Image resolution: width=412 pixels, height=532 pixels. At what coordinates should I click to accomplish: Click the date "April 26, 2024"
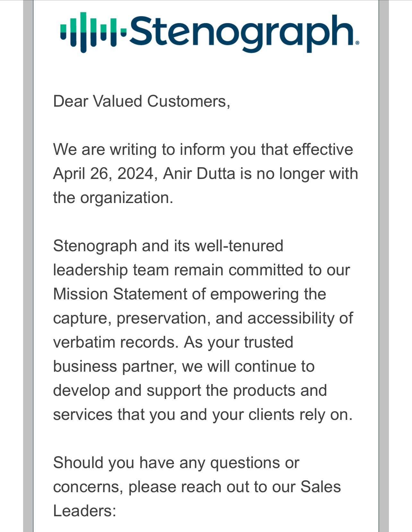click(103, 173)
